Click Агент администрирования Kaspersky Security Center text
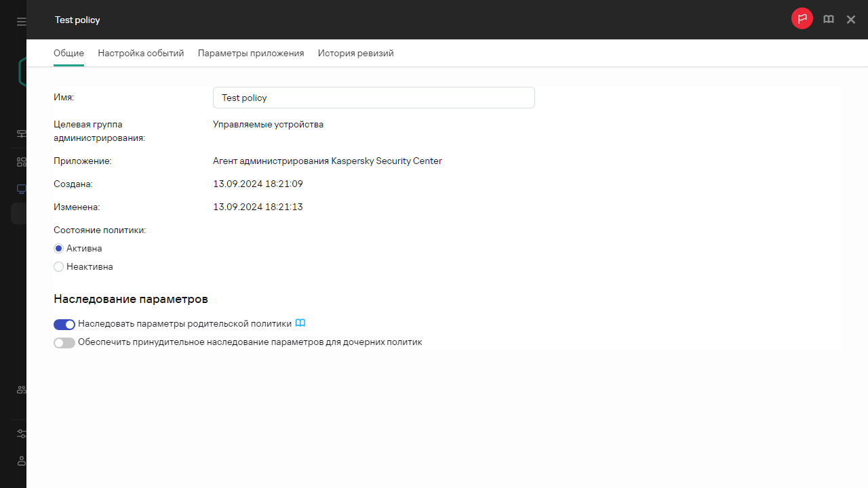 (x=328, y=161)
